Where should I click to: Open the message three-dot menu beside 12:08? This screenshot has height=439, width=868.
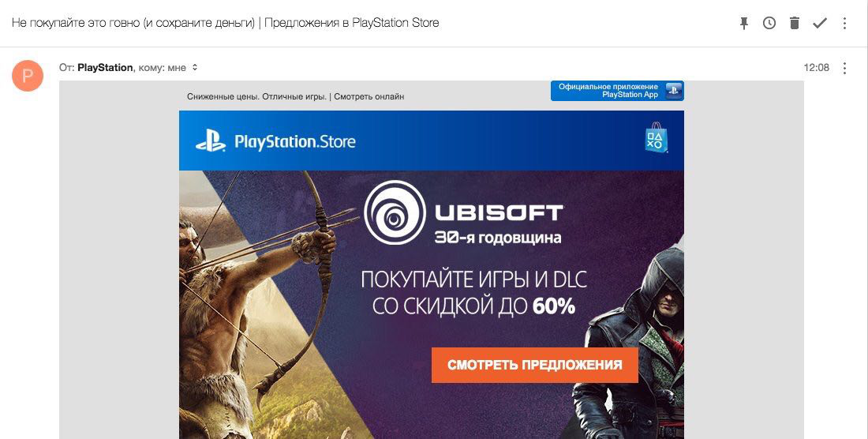(x=845, y=68)
